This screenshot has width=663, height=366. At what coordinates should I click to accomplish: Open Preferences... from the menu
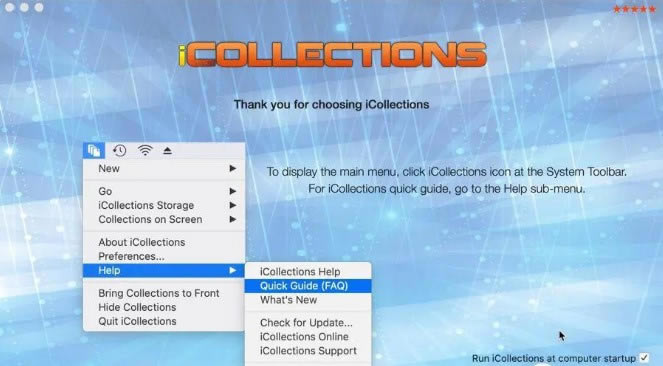point(164,256)
